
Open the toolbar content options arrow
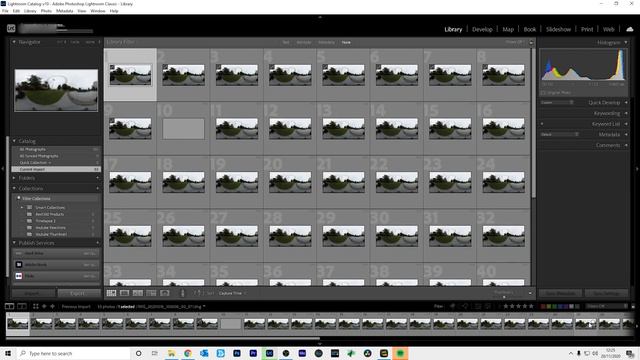click(x=530, y=293)
